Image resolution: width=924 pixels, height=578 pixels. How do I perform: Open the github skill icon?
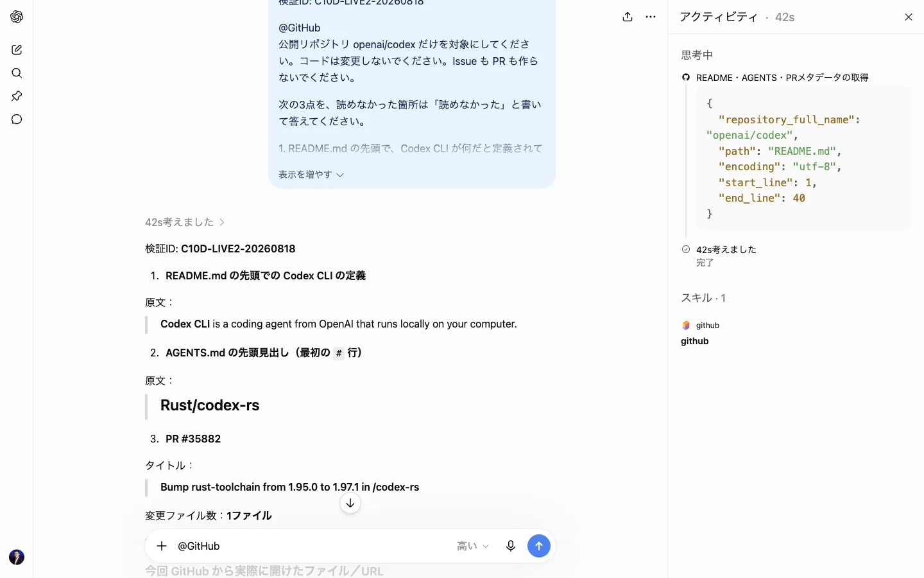point(686,326)
